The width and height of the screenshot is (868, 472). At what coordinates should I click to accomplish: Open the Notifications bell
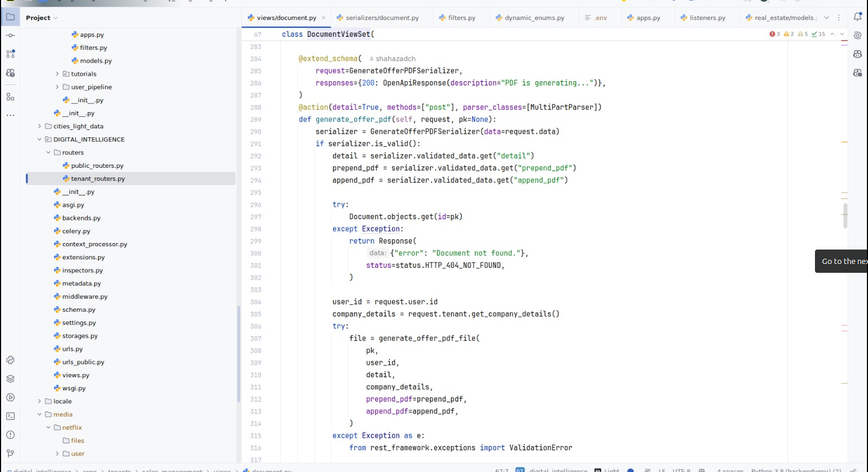click(x=858, y=17)
